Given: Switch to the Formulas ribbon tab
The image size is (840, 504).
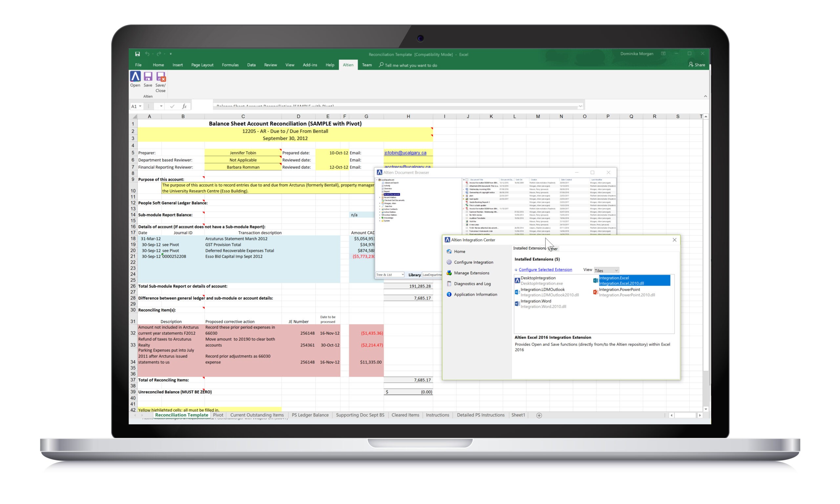Looking at the screenshot, I should click(x=230, y=65).
